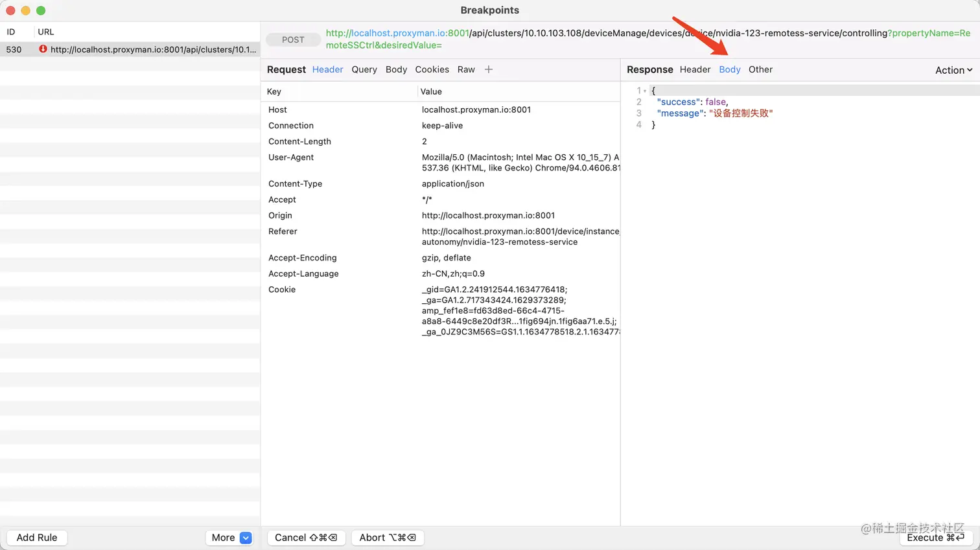The width and height of the screenshot is (980, 550).
Task: Open the Response Other tab
Action: 760,69
